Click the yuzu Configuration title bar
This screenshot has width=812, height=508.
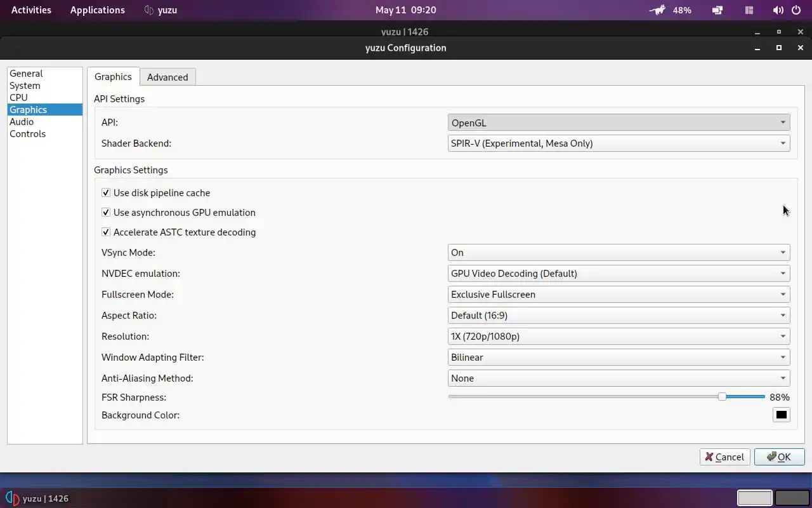pyautogui.click(x=406, y=48)
